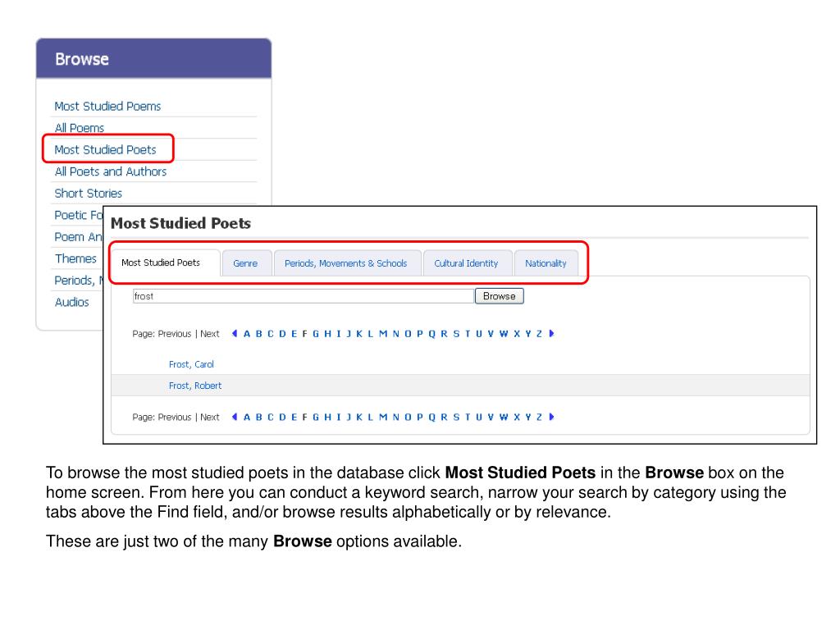Click Previous in the bottom page navigation

[x=175, y=418]
